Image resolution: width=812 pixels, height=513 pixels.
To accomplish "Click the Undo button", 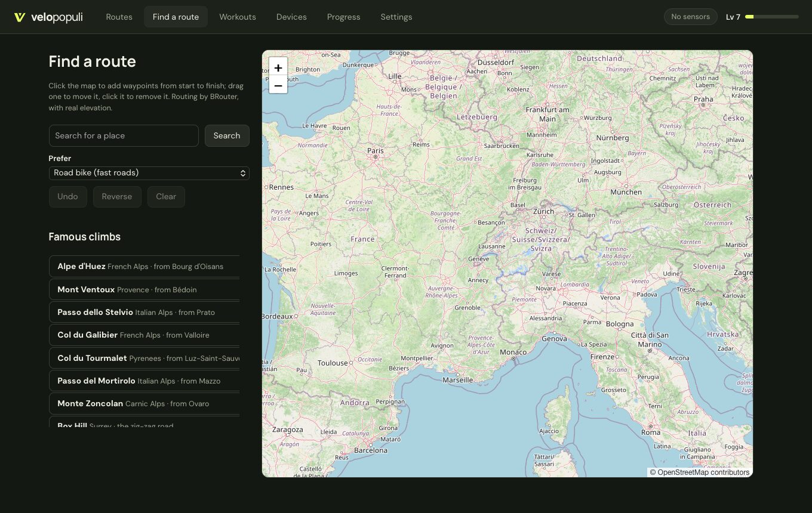I will (x=67, y=197).
